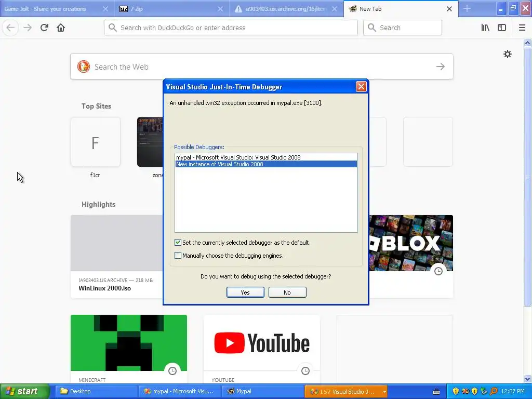Click the Top Sites section heading
The width and height of the screenshot is (532, 399).
(96, 106)
